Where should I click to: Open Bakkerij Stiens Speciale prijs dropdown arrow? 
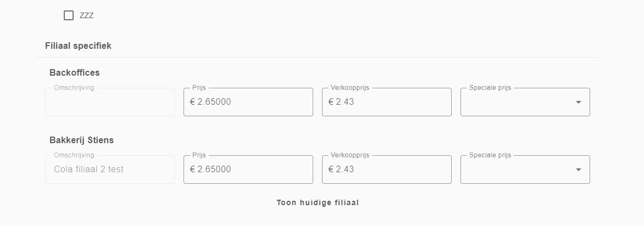[x=578, y=169]
